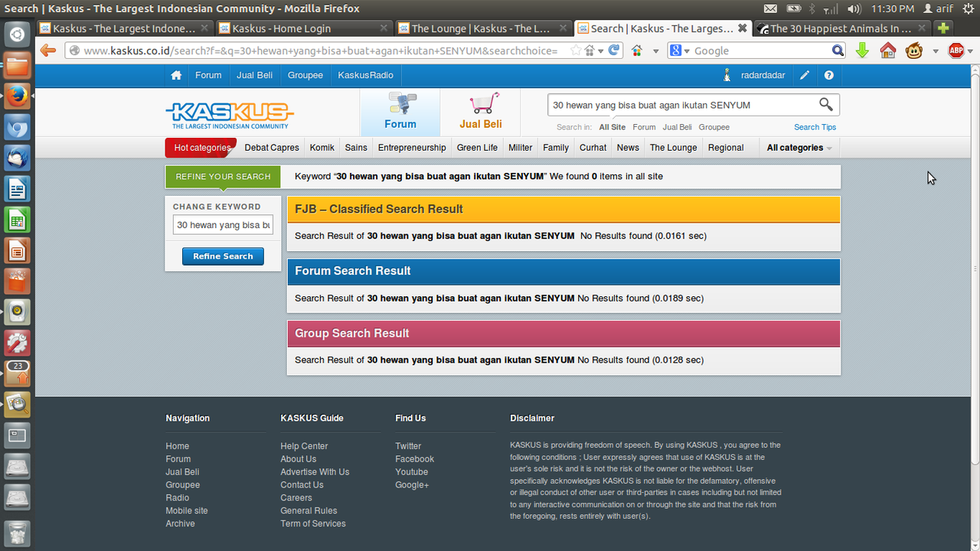Open the address bar history dropdown arrow
The height and width of the screenshot is (551, 980).
[601, 51]
